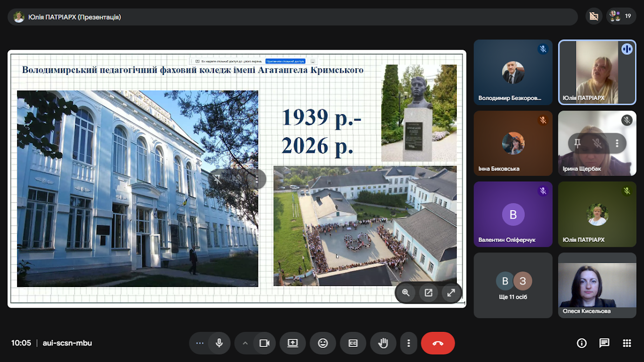Screen dimensions: 644x362
Task: Expand presentation to full screen
Action: point(451,293)
